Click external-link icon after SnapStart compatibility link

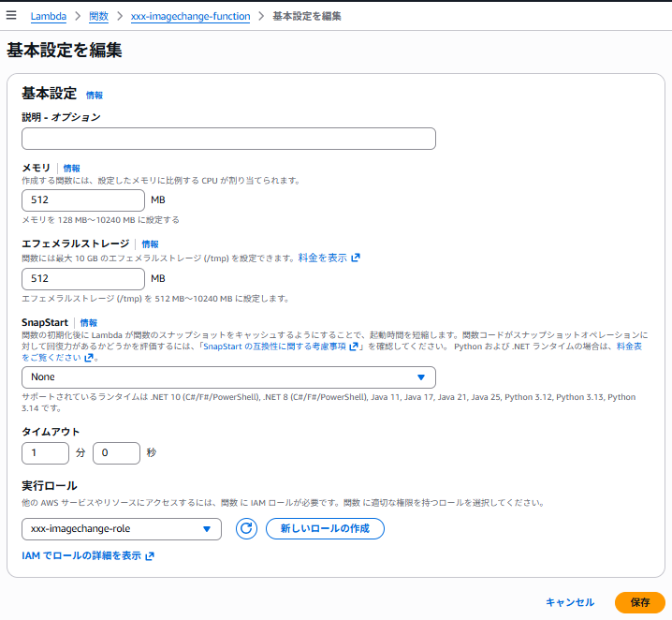354,347
